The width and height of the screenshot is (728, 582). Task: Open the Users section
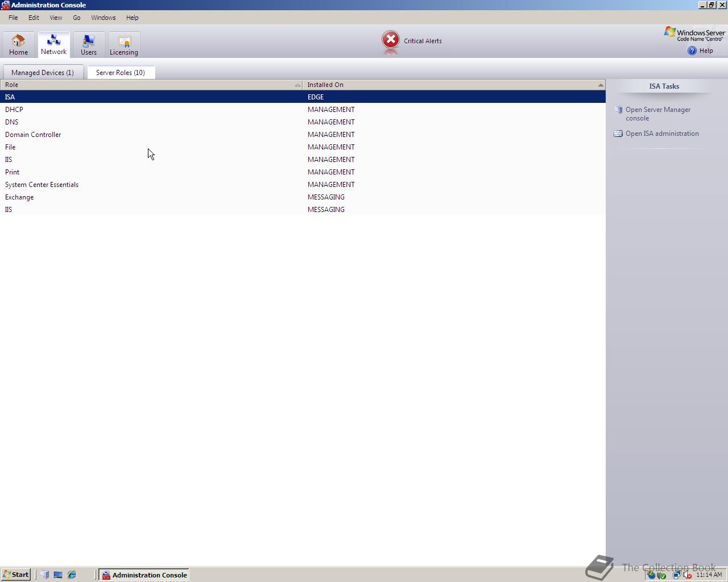click(89, 45)
